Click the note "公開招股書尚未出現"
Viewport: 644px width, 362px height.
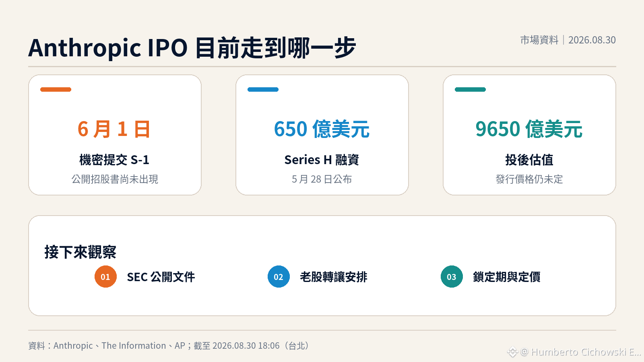[x=115, y=179]
